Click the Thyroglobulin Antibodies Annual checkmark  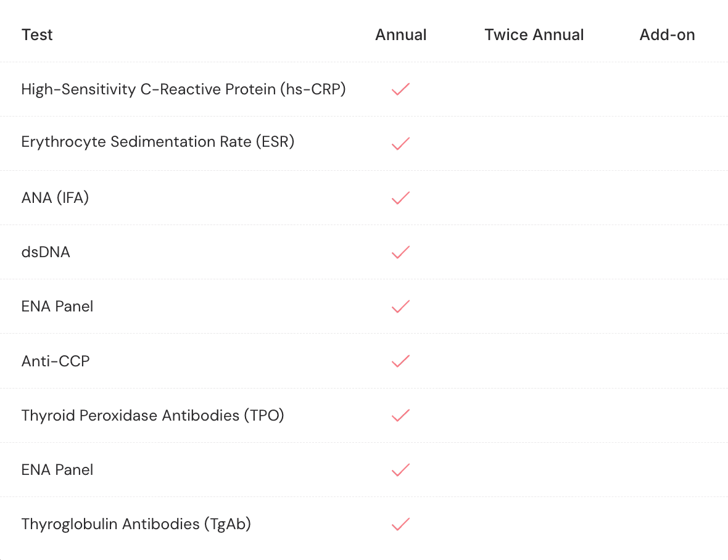click(400, 524)
